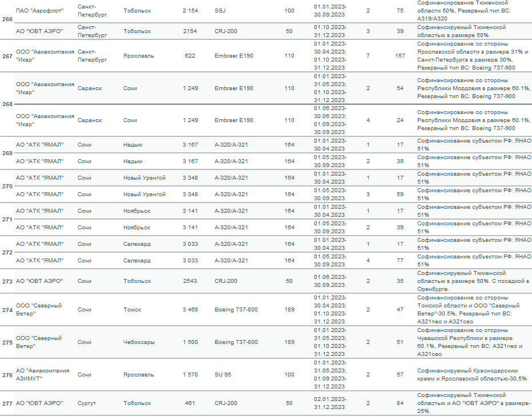Select the flights count "35" in row 273

(400, 281)
